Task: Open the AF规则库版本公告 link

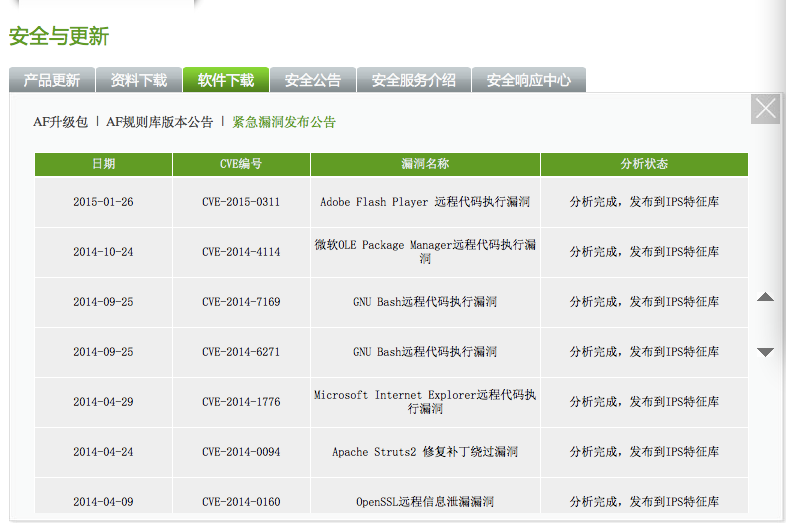Action: tap(159, 122)
